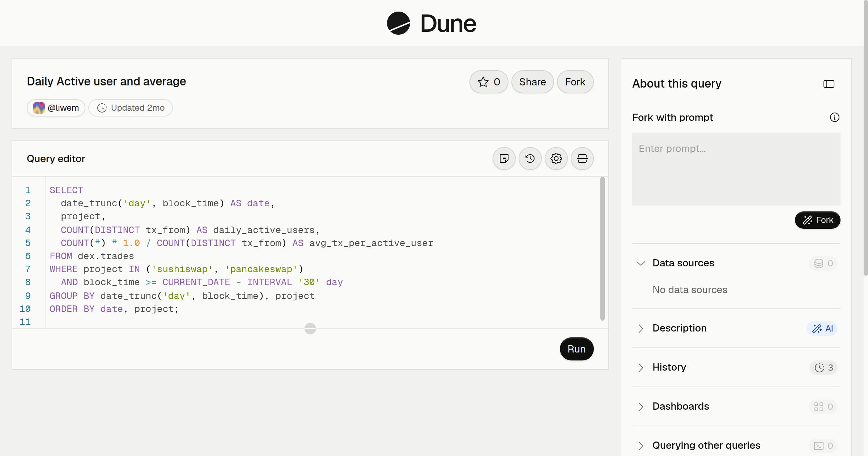Click the 'No data sources' text
This screenshot has width=868, height=456.
690,290
